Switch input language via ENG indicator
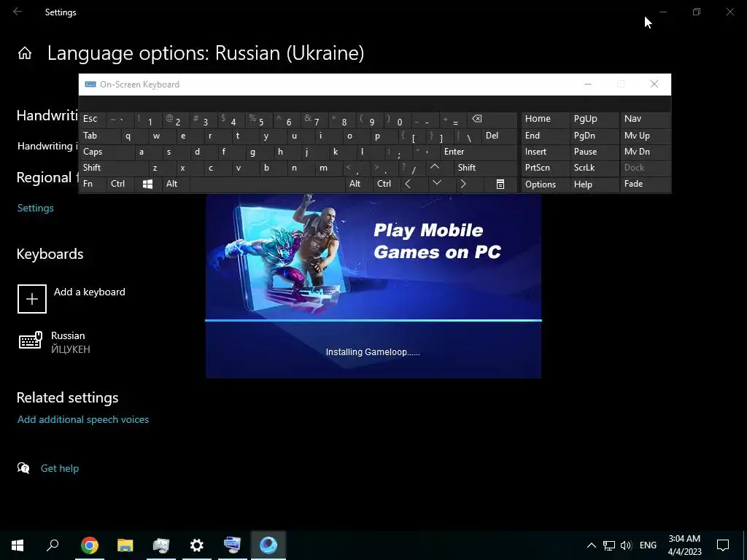 point(648,545)
